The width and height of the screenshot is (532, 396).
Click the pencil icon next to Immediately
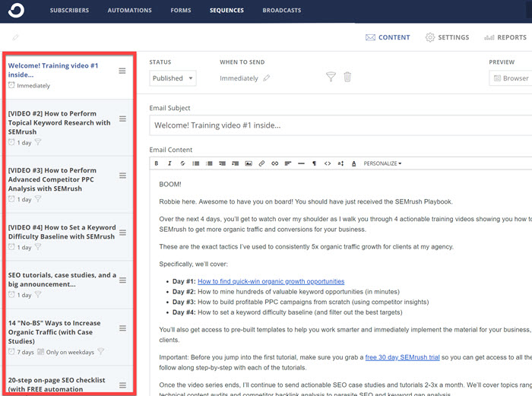click(x=267, y=78)
